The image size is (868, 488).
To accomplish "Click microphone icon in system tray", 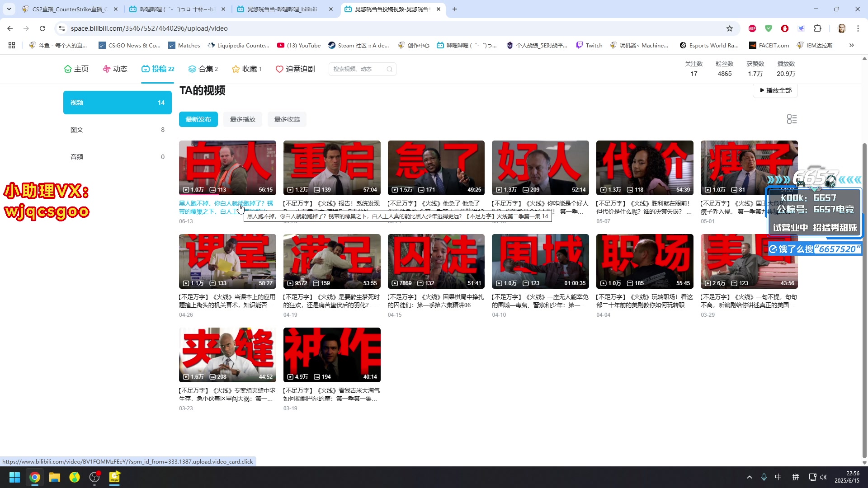I will (764, 477).
